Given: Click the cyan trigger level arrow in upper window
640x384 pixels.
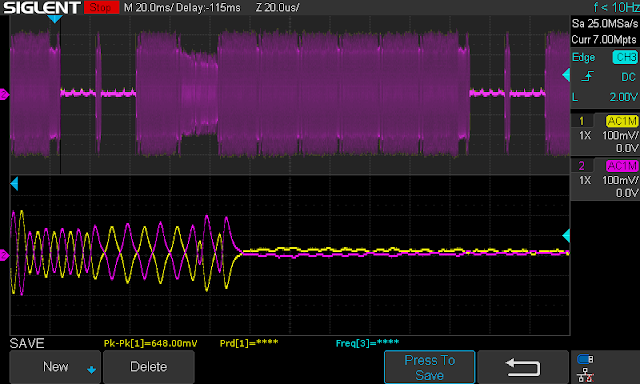Looking at the screenshot, I should click(x=566, y=75).
